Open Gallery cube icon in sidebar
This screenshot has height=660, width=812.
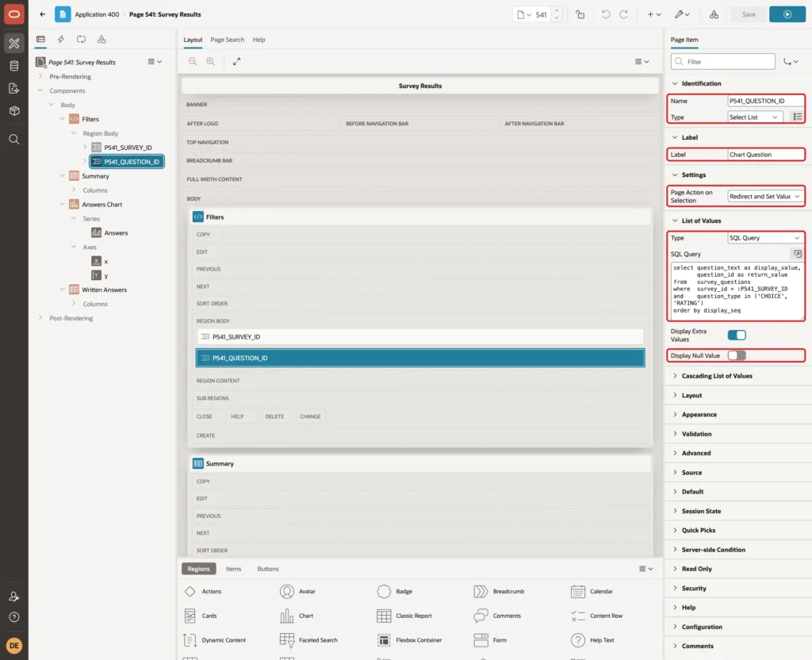pos(14,110)
